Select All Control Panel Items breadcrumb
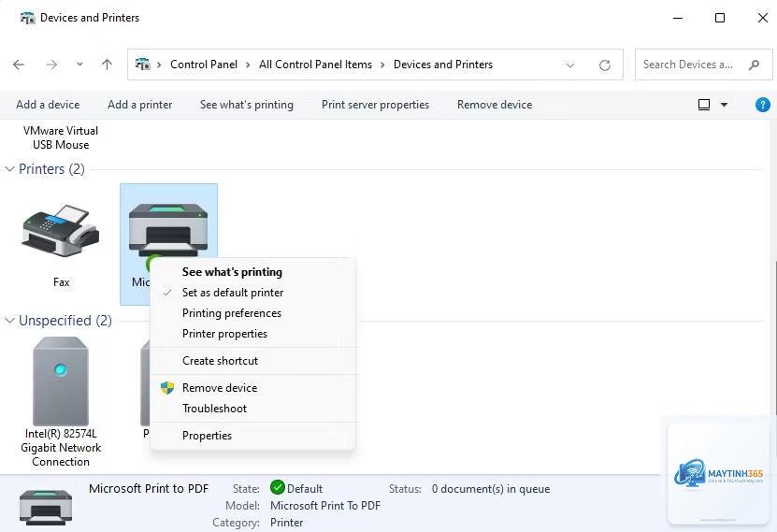The height and width of the screenshot is (532, 777). [315, 65]
